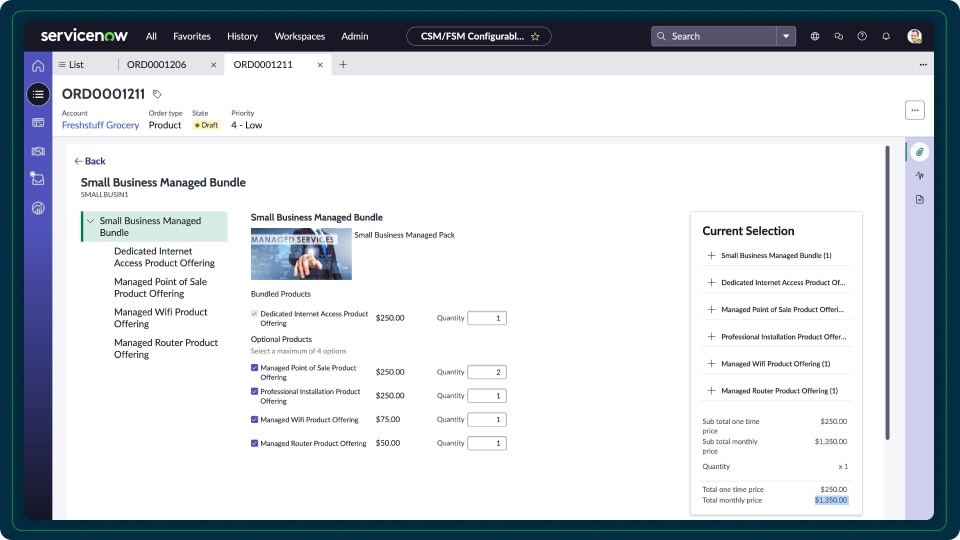
Task: Open the Freshstuff Grocery account link
Action: tap(100, 125)
